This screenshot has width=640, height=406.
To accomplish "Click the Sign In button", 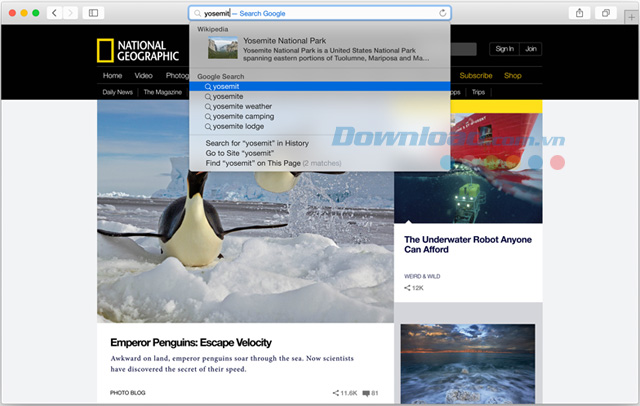I will (x=504, y=49).
